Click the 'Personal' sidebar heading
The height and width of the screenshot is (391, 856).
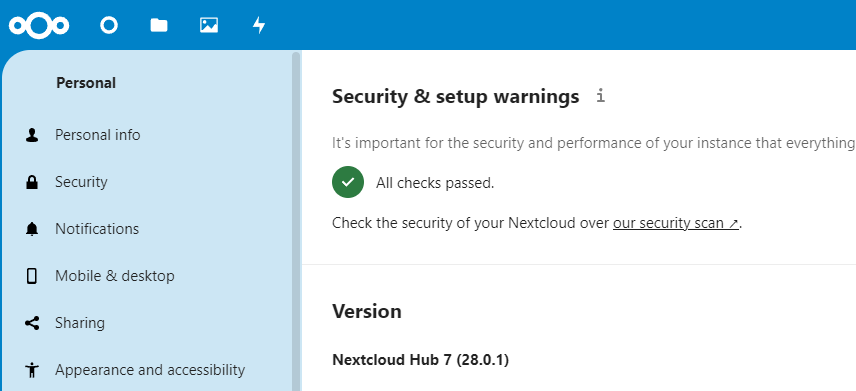coord(86,83)
